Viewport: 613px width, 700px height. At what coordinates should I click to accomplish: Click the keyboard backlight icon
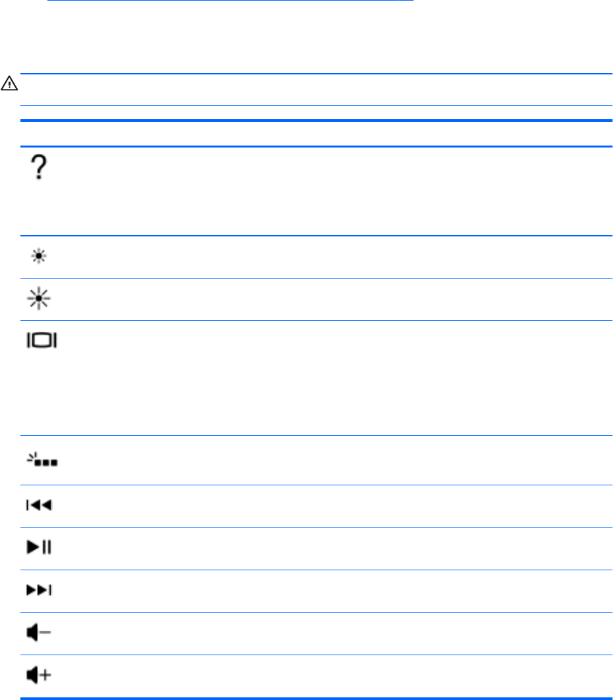pos(41,460)
